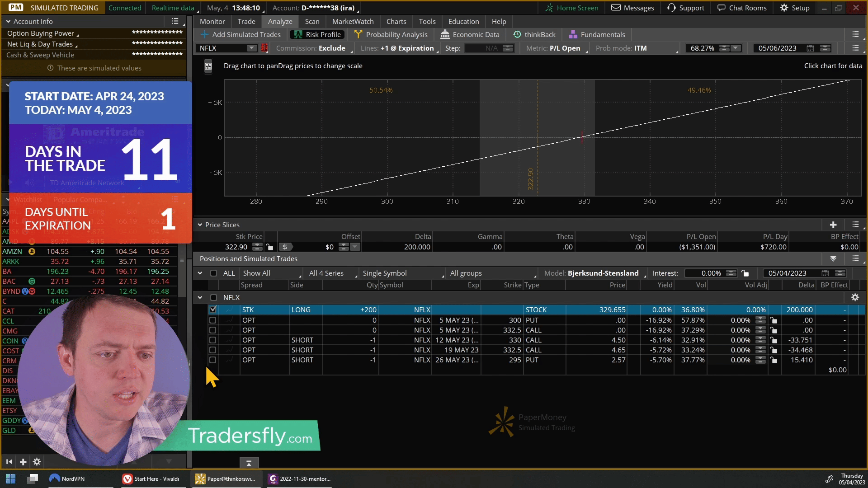Open the Show All filter dropdown
The image size is (868, 488).
[272, 273]
